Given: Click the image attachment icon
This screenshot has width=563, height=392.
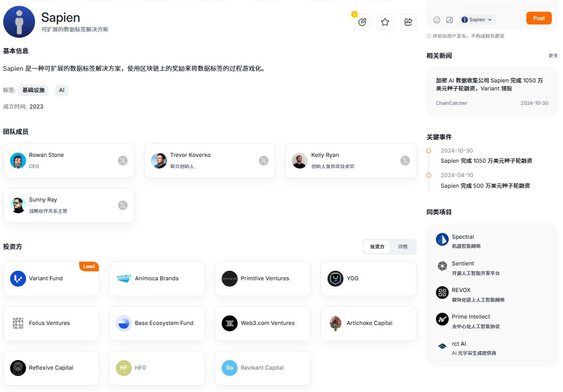Looking at the screenshot, I should 450,20.
